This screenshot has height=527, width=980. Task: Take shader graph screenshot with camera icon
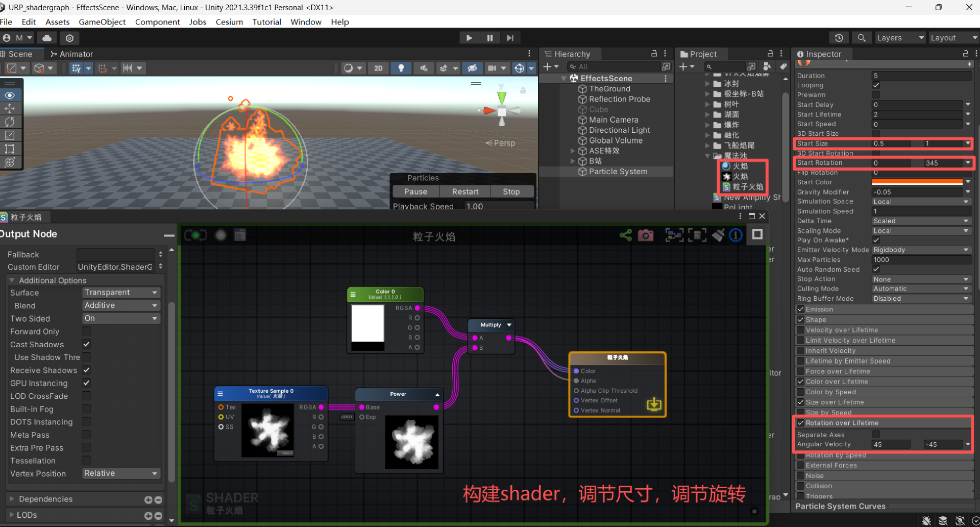point(646,235)
